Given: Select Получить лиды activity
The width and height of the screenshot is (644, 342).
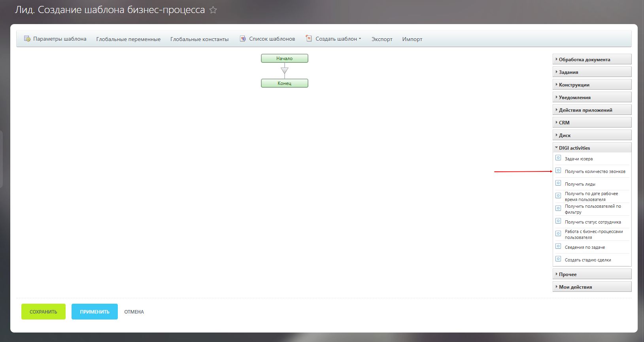Looking at the screenshot, I should pyautogui.click(x=580, y=184).
